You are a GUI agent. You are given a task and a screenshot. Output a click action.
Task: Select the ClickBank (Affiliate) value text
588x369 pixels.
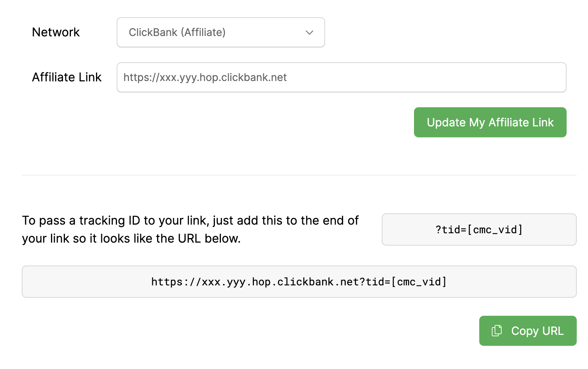(177, 32)
